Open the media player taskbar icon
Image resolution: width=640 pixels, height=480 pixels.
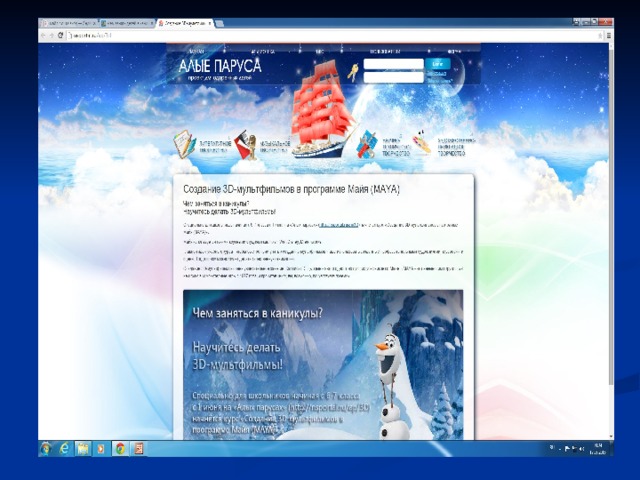click(x=101, y=449)
